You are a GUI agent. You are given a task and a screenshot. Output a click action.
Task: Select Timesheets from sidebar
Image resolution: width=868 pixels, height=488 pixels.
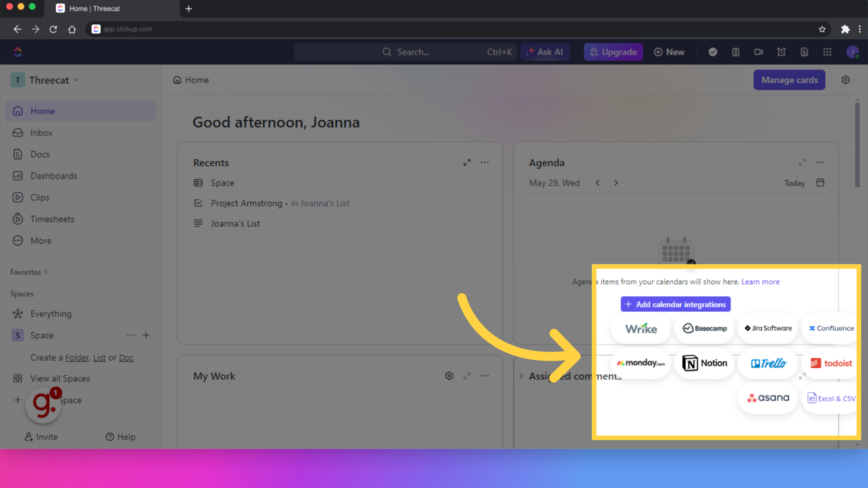[x=52, y=219]
